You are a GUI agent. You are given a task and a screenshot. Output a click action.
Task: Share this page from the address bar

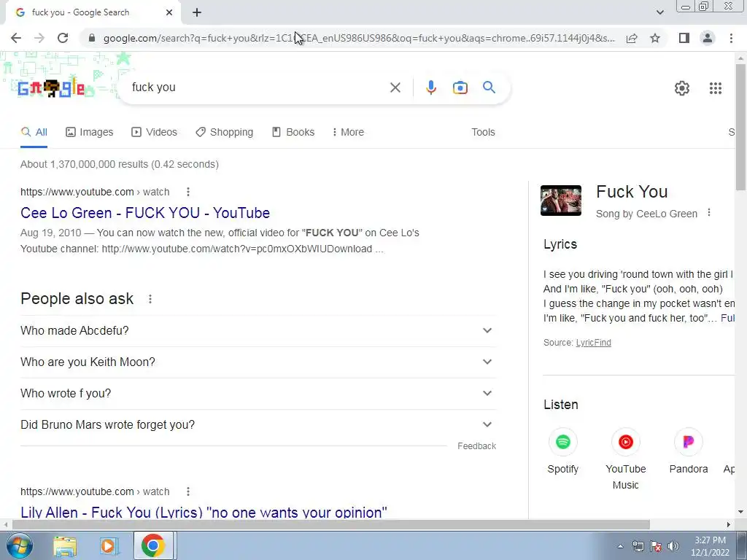pos(632,38)
